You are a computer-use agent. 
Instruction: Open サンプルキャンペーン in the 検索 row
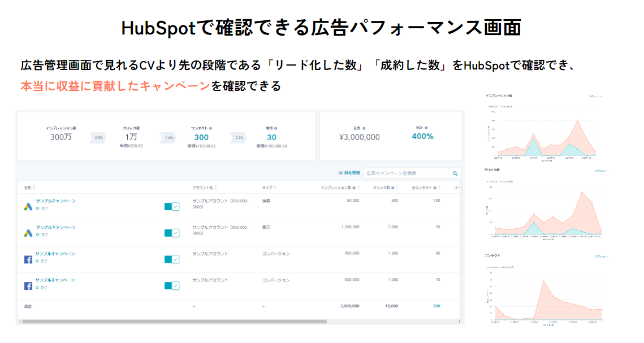pos(55,201)
